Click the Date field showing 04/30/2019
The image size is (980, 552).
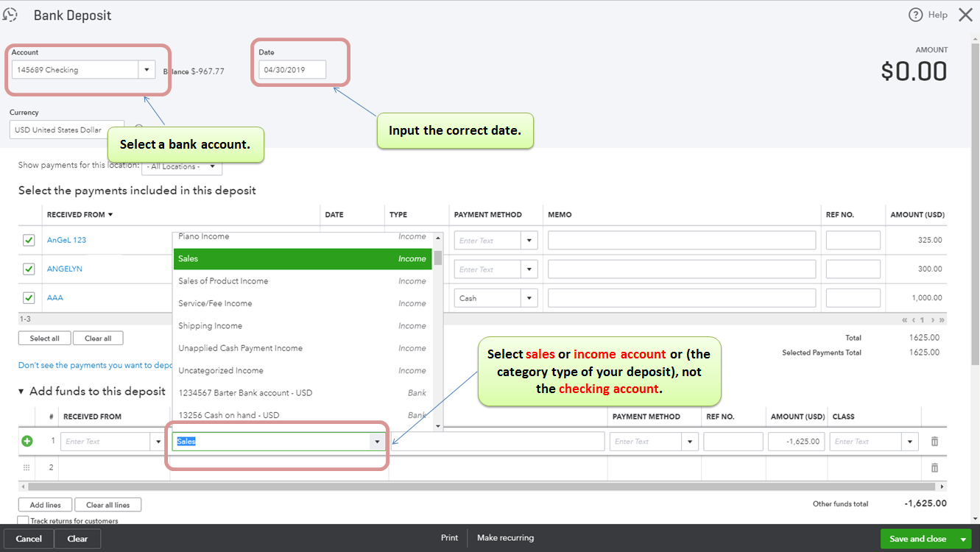tap(292, 70)
